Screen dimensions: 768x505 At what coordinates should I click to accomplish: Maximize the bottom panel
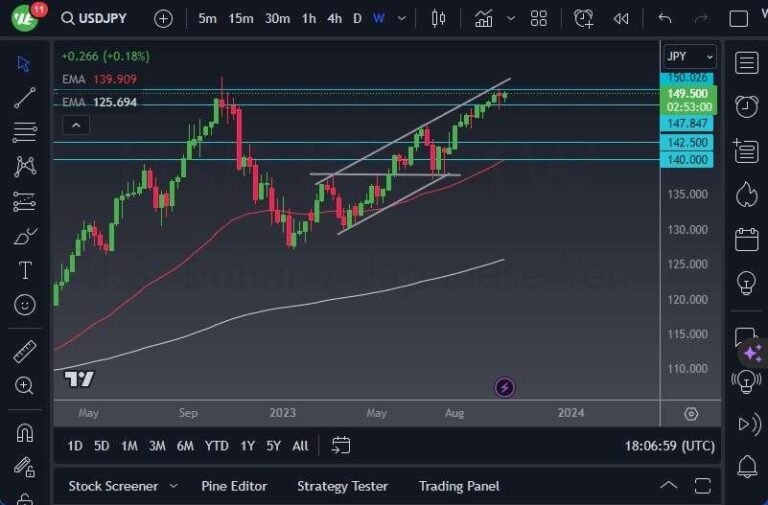click(x=703, y=486)
